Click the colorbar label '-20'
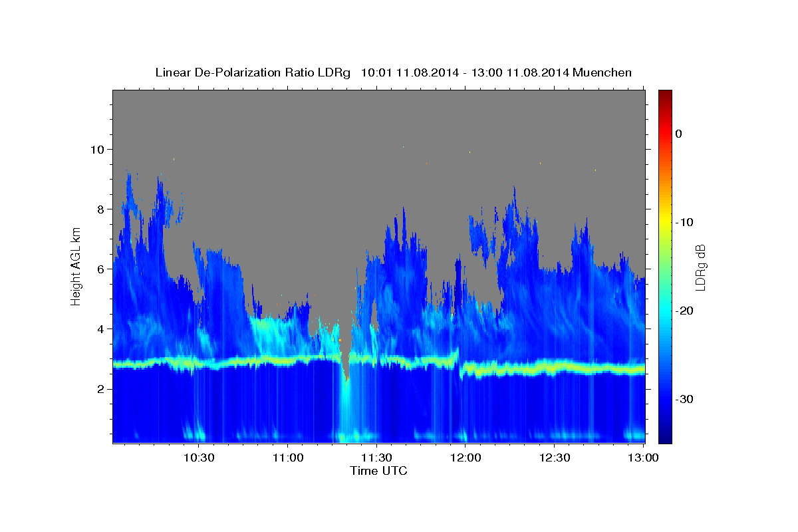The height and width of the screenshot is (532, 798). click(x=685, y=311)
